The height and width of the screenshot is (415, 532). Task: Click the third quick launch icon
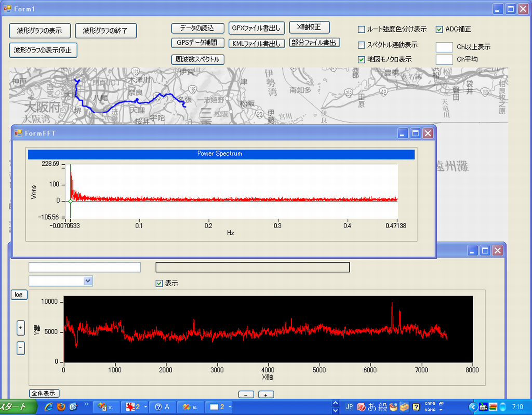(73, 407)
